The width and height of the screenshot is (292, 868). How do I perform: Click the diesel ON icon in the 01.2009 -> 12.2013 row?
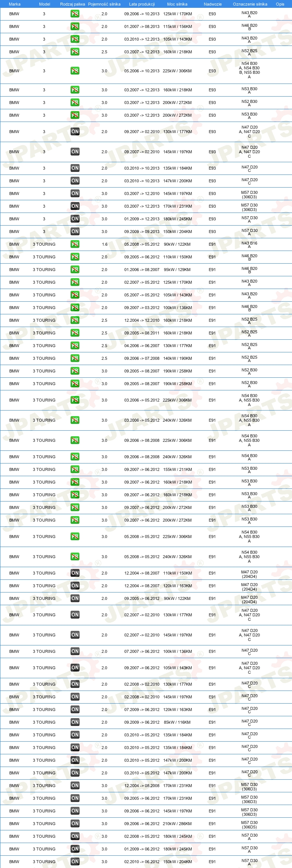tap(75, 219)
